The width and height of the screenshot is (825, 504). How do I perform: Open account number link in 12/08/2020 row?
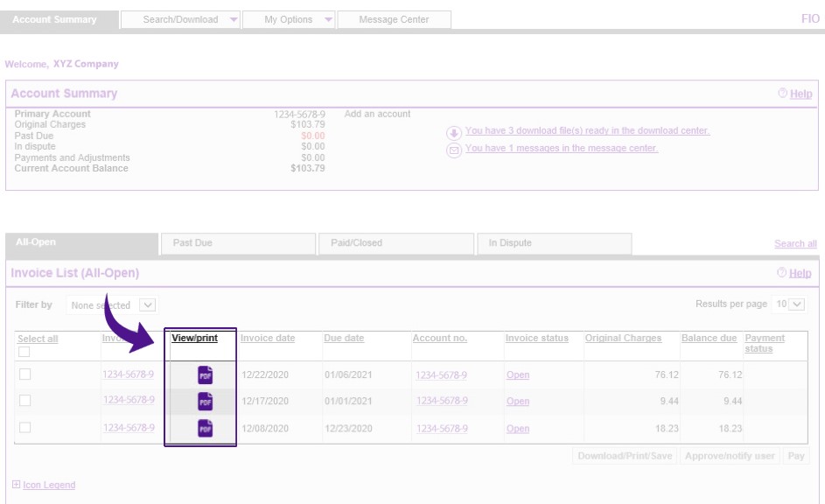point(442,429)
